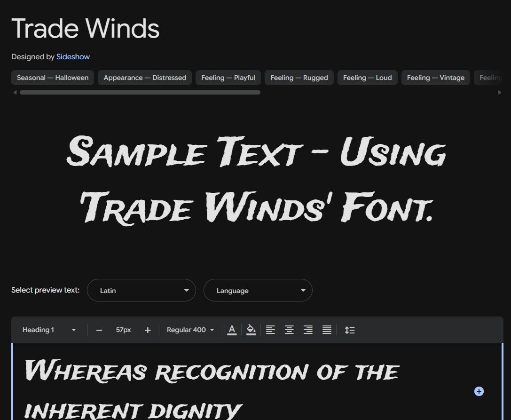511x420 pixels.
Task: Open the Sideshow designer link
Action: tap(73, 57)
